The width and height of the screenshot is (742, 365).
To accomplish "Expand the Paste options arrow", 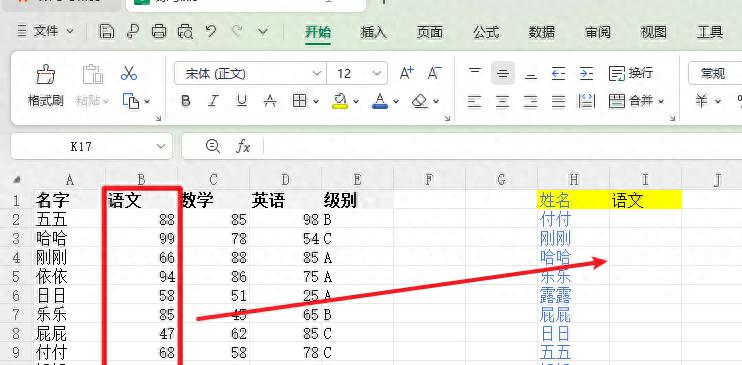I will pyautogui.click(x=106, y=101).
